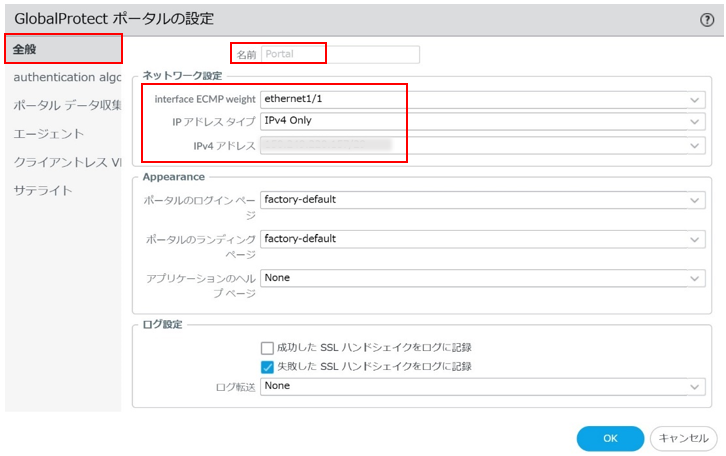
Task: Click the dialog title GlobalProtect ポータルの設定
Action: [x=114, y=19]
